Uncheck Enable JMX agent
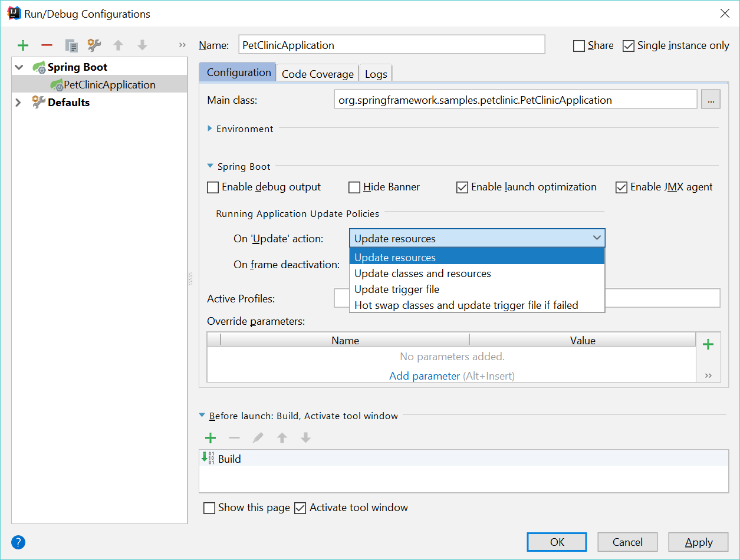 pyautogui.click(x=621, y=187)
